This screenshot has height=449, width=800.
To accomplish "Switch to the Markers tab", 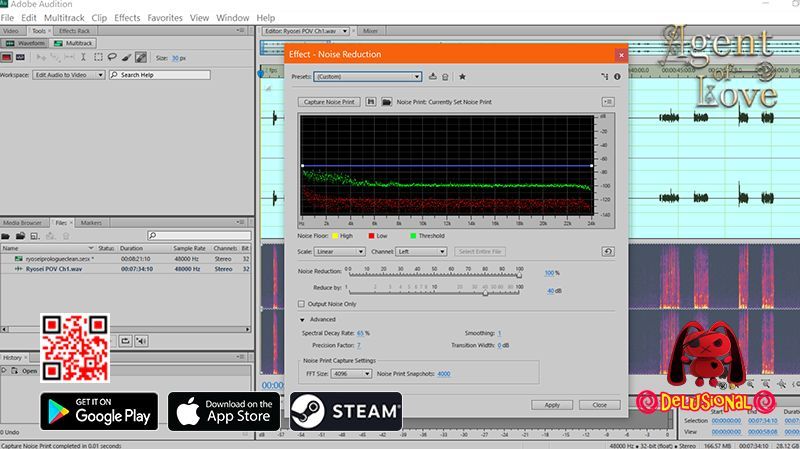I will tap(91, 223).
